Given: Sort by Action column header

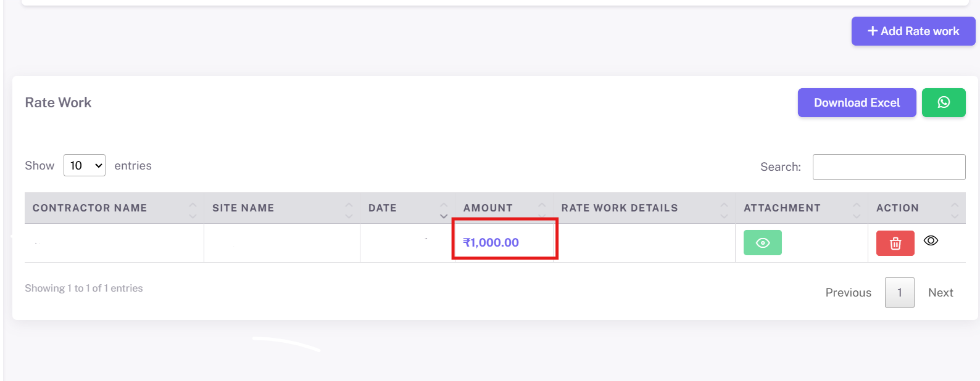Looking at the screenshot, I should point(954,208).
